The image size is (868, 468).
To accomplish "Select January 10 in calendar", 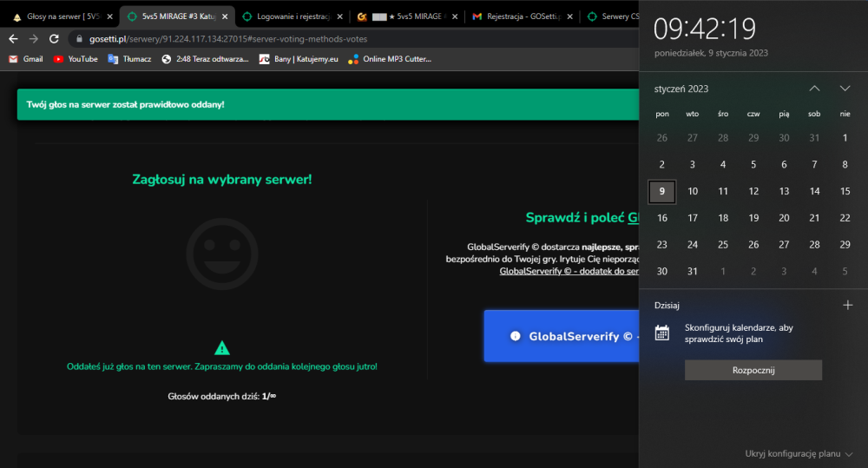I will [x=693, y=192].
